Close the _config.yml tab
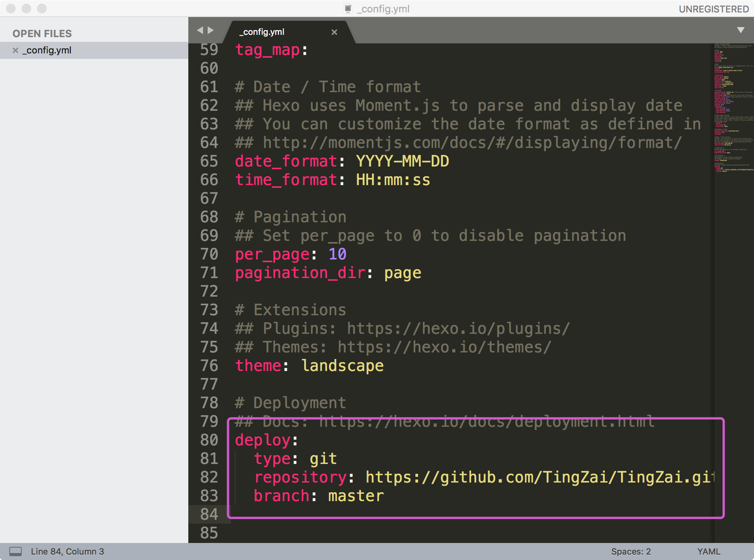 tap(334, 32)
